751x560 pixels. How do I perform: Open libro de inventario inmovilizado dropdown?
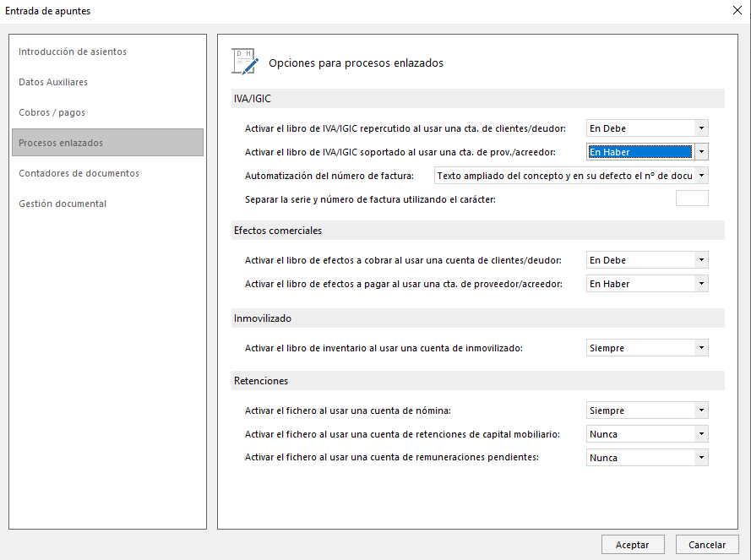647,348
